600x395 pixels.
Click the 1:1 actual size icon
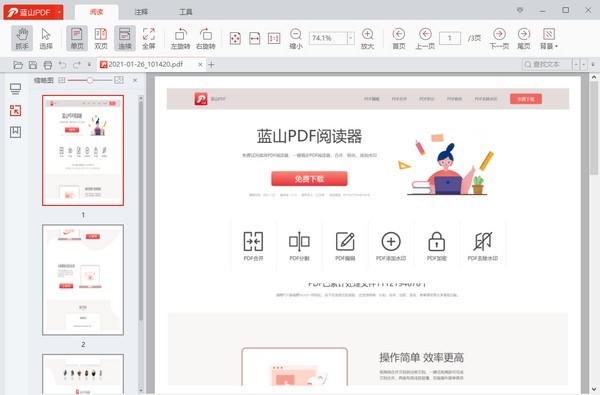pyautogui.click(x=274, y=38)
